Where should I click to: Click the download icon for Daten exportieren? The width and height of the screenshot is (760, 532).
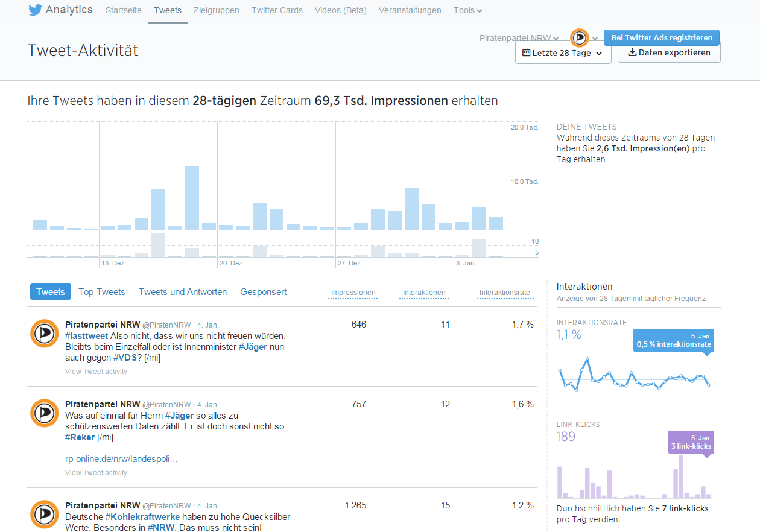[x=632, y=52]
